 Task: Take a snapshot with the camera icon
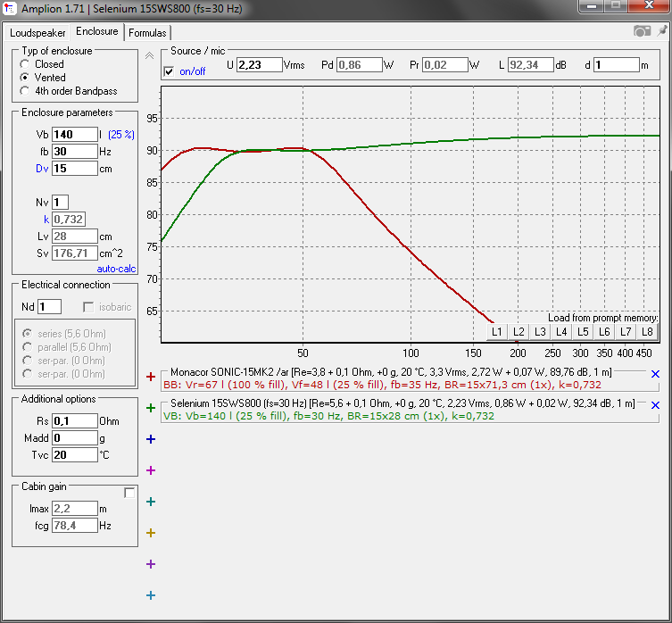642,31
